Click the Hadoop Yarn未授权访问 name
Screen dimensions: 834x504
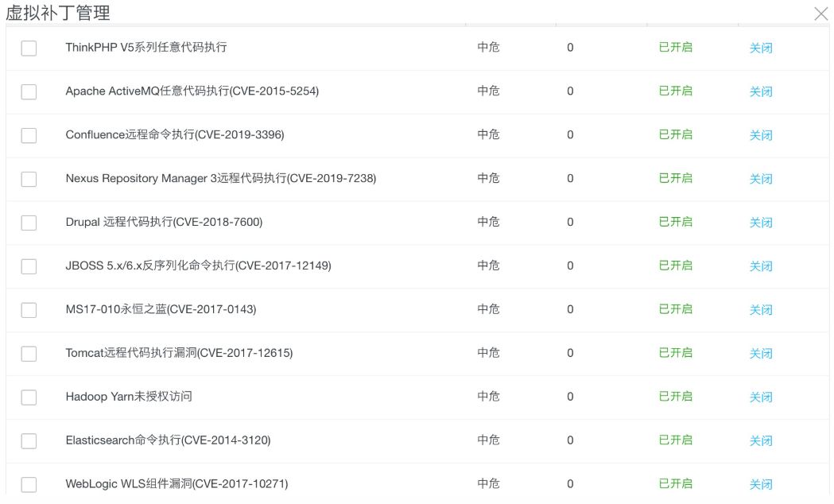(129, 396)
